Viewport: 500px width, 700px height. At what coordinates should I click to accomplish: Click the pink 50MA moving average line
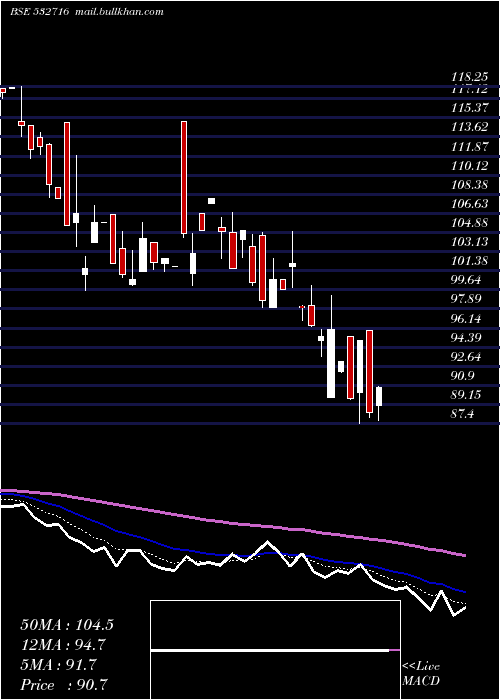[x=232, y=523]
